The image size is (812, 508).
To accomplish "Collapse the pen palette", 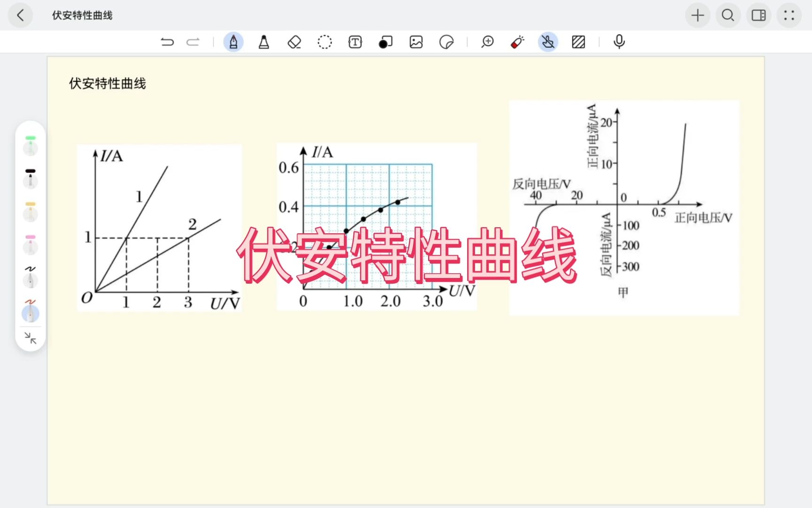I will coord(31,338).
